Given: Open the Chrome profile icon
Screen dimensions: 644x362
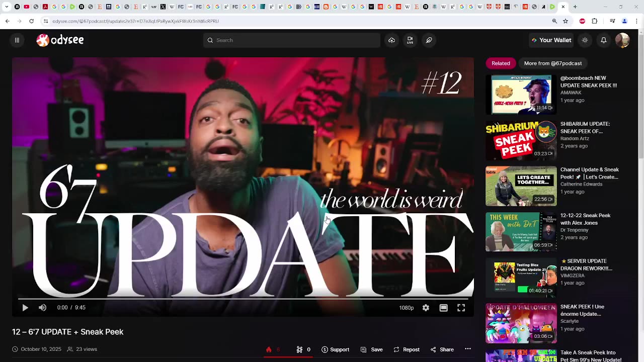Looking at the screenshot, I should pyautogui.click(x=624, y=21).
